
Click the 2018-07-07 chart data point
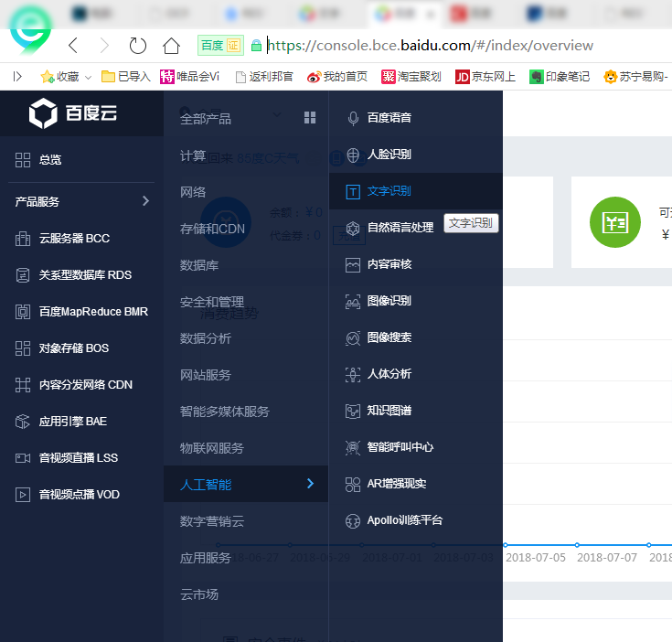click(577, 545)
